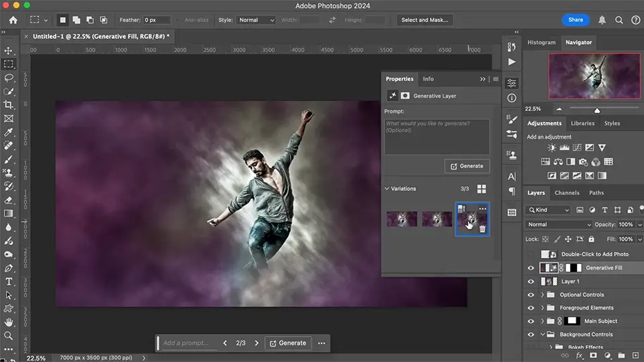The width and height of the screenshot is (644, 362).
Task: Open the notifications bell icon
Action: click(x=602, y=20)
